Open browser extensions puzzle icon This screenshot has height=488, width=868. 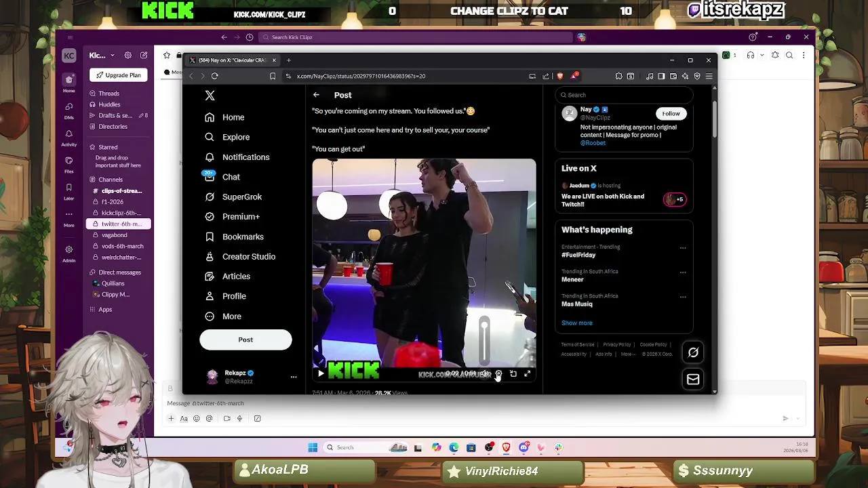coord(618,76)
